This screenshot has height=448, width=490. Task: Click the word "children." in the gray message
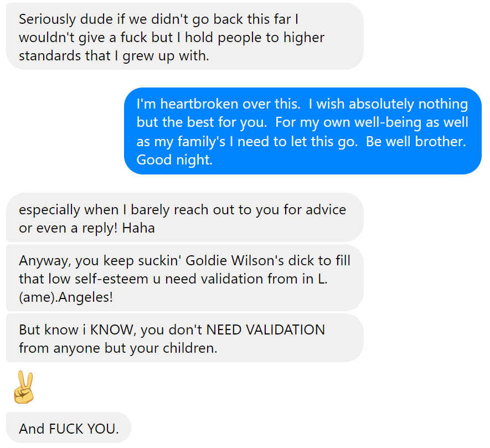[190, 348]
